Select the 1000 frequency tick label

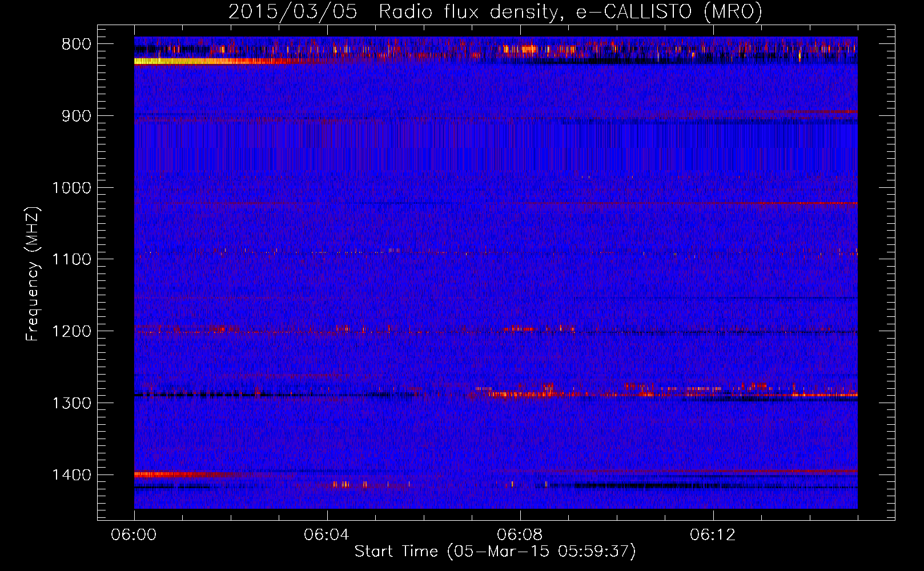click(x=71, y=188)
